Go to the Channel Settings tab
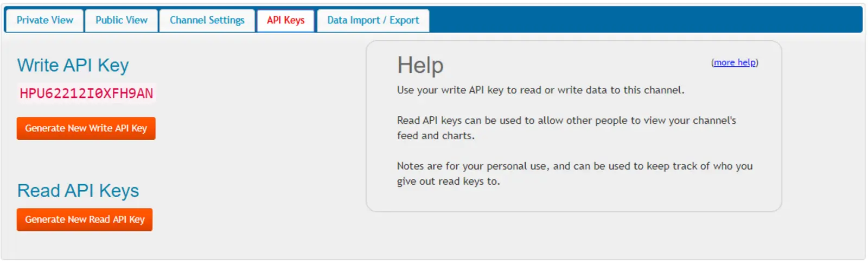This screenshot has height=263, width=868. [207, 20]
